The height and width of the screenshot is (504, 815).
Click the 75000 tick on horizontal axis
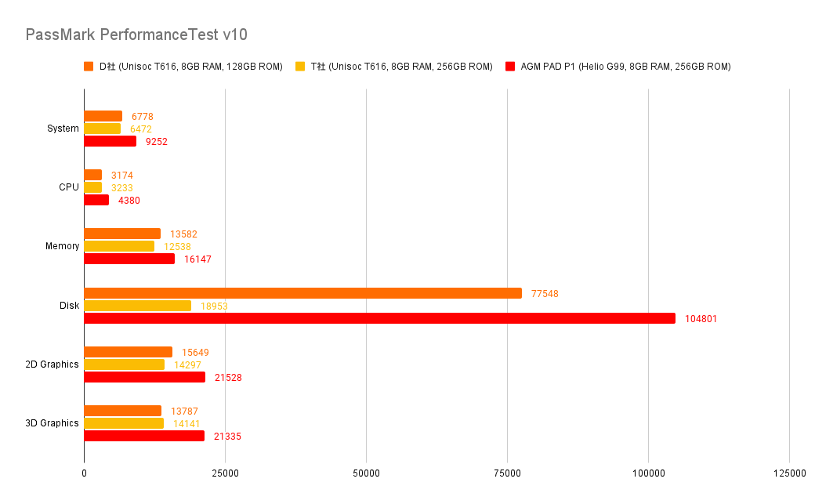pos(507,473)
